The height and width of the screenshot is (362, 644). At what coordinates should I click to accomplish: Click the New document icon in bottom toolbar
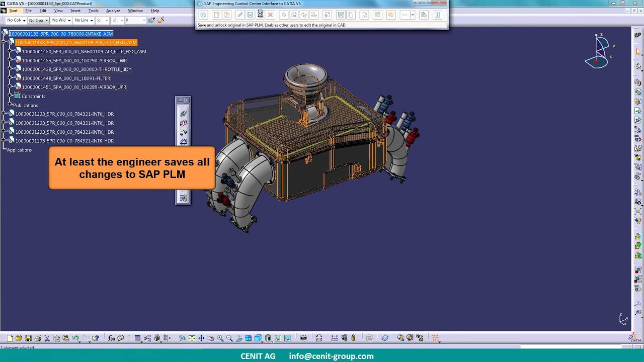click(10, 338)
